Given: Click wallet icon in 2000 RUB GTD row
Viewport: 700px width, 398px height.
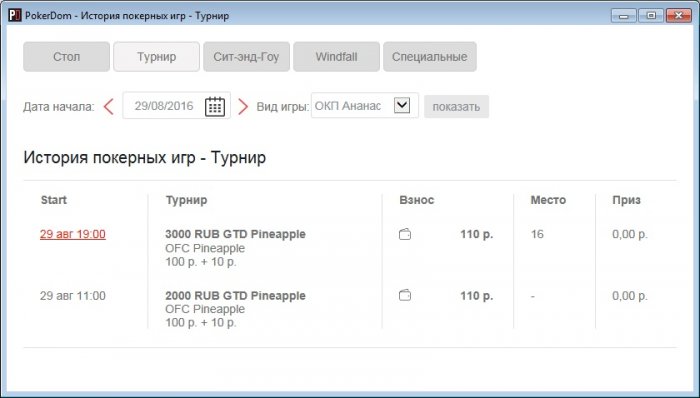Looking at the screenshot, I should [x=405, y=295].
